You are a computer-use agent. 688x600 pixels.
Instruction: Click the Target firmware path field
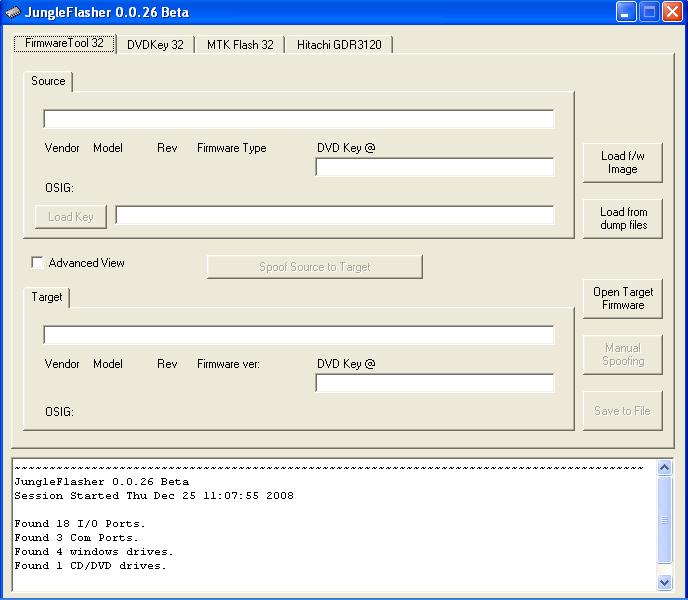(299, 335)
